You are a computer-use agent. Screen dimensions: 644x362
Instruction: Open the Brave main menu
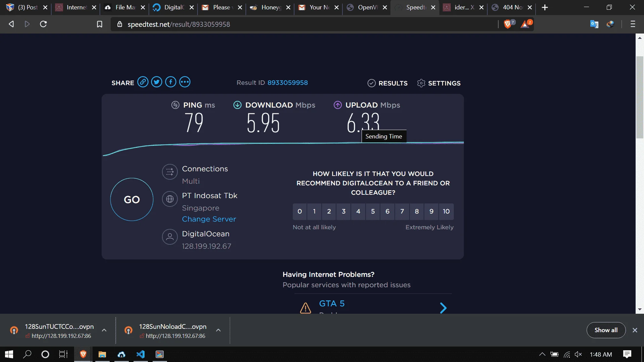pos(633,24)
